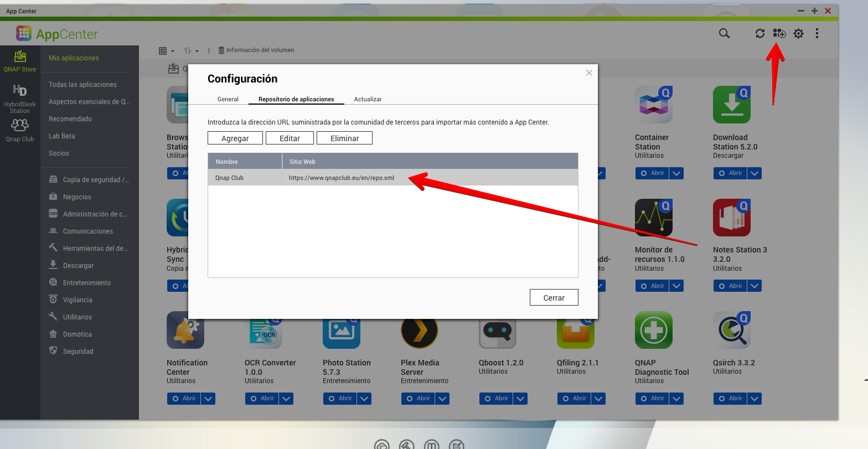Expand Notification Center Abrir dropdown arrow
868x449 pixels.
[x=208, y=399]
